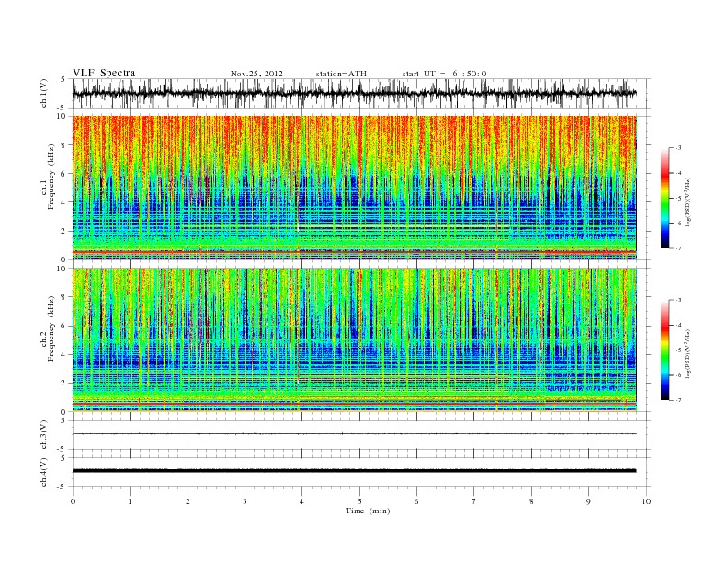Select the 'Nov.25, 2012' date label
The width and height of the screenshot is (728, 563).
[x=256, y=74]
